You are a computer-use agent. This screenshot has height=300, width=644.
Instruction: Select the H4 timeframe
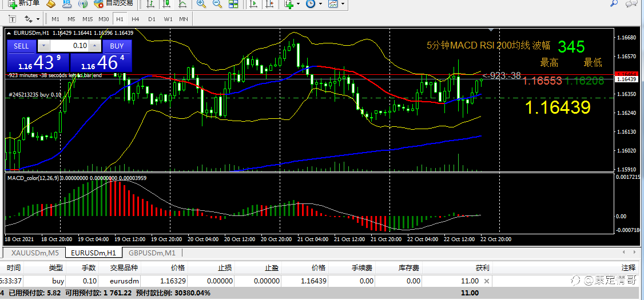click(x=136, y=19)
